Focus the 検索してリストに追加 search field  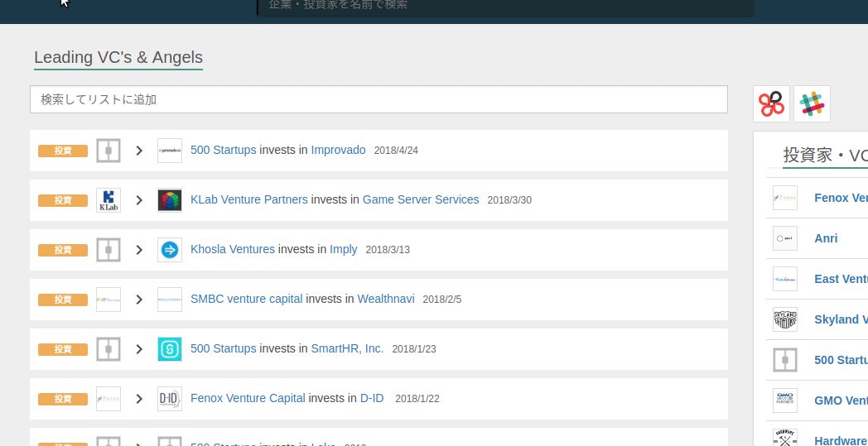click(379, 99)
